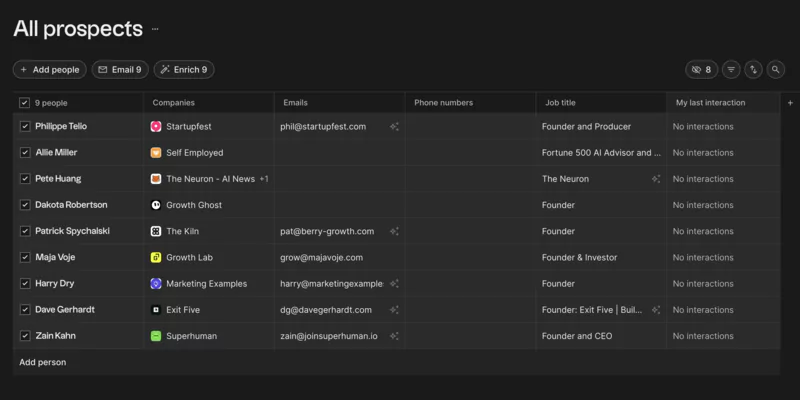
Task: Click the Superhuman company logo
Action: point(156,336)
